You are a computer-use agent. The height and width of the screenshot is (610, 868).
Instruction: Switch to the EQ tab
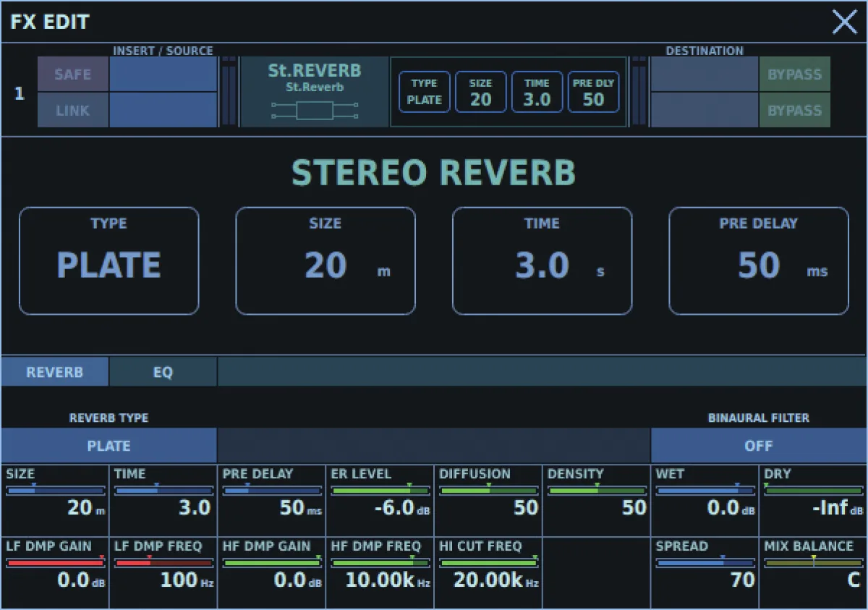[x=163, y=372]
